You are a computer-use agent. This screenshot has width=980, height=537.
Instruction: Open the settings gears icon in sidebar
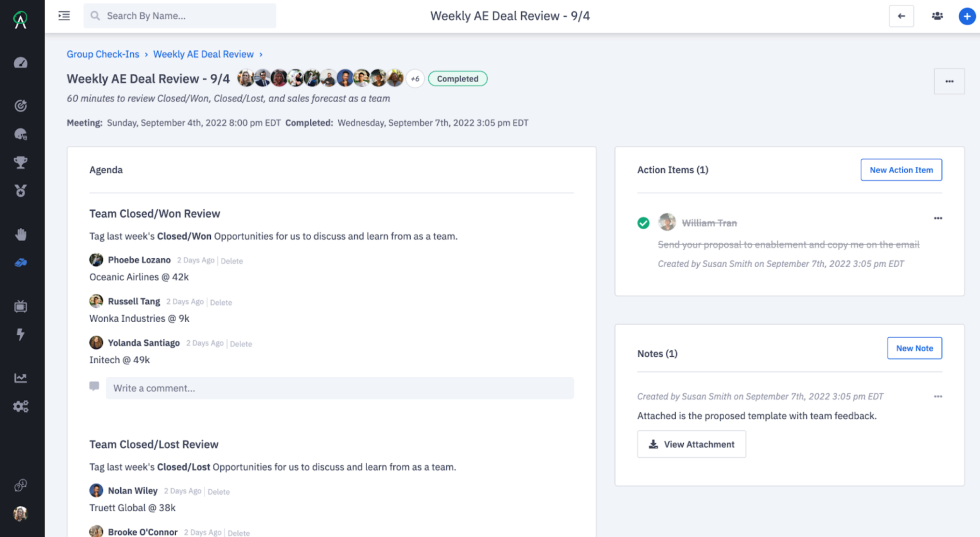pos(21,406)
